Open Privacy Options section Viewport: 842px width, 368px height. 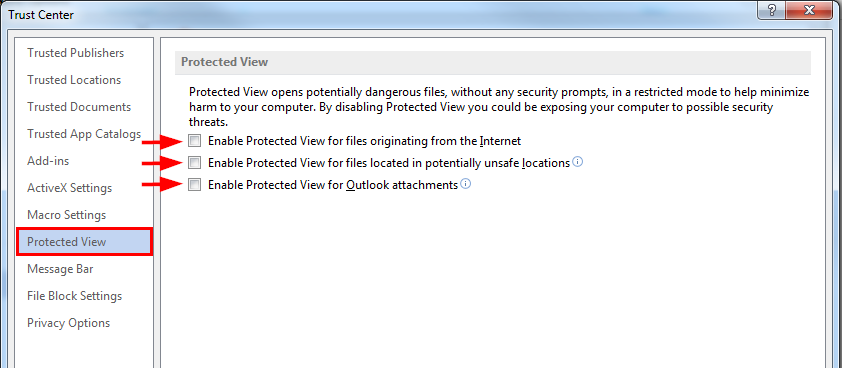(69, 323)
